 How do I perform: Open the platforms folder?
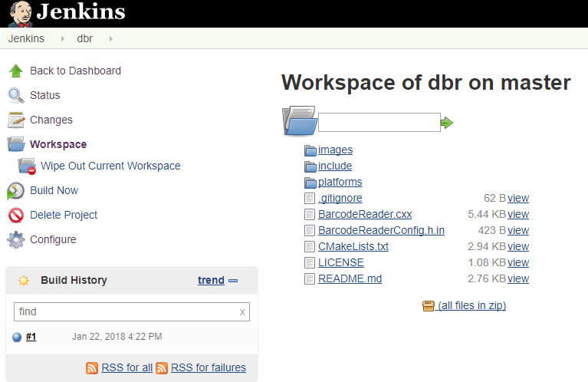(x=340, y=182)
